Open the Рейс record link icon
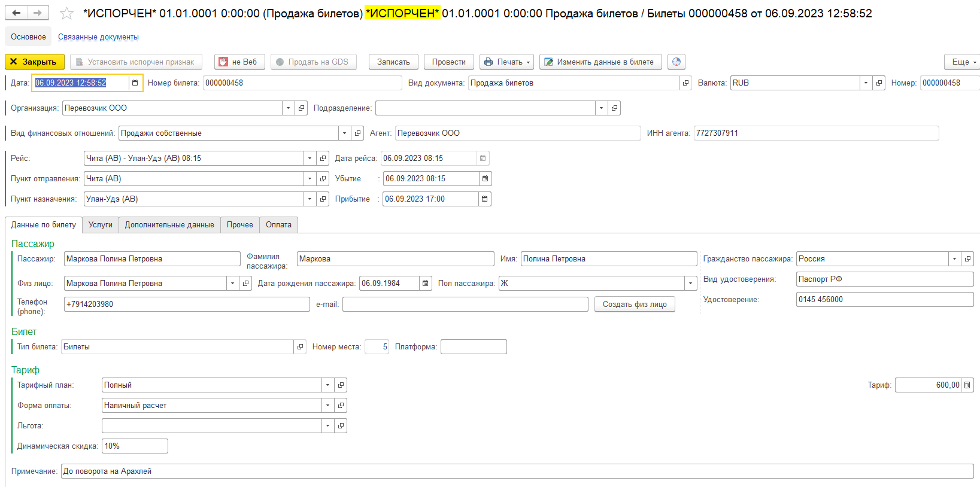 point(323,159)
